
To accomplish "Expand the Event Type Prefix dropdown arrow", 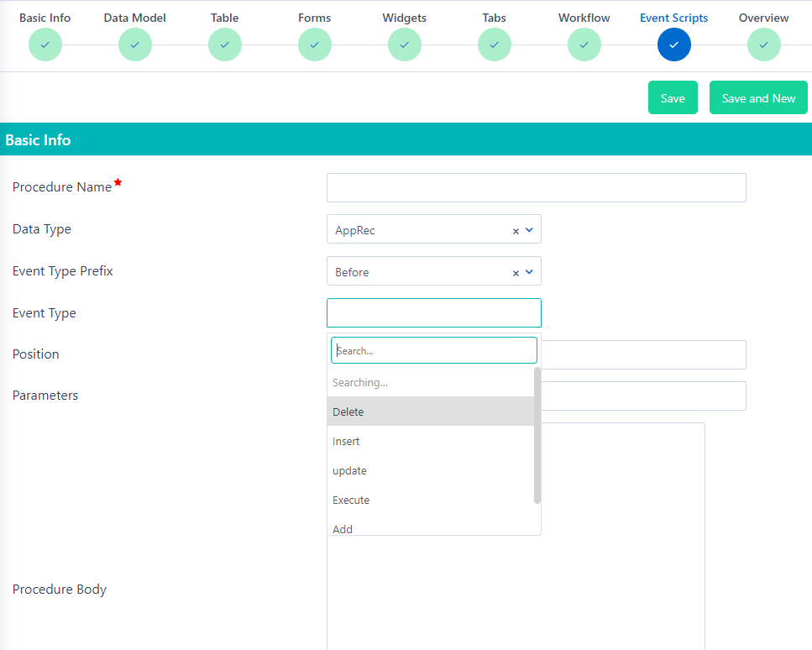I will 529,271.
